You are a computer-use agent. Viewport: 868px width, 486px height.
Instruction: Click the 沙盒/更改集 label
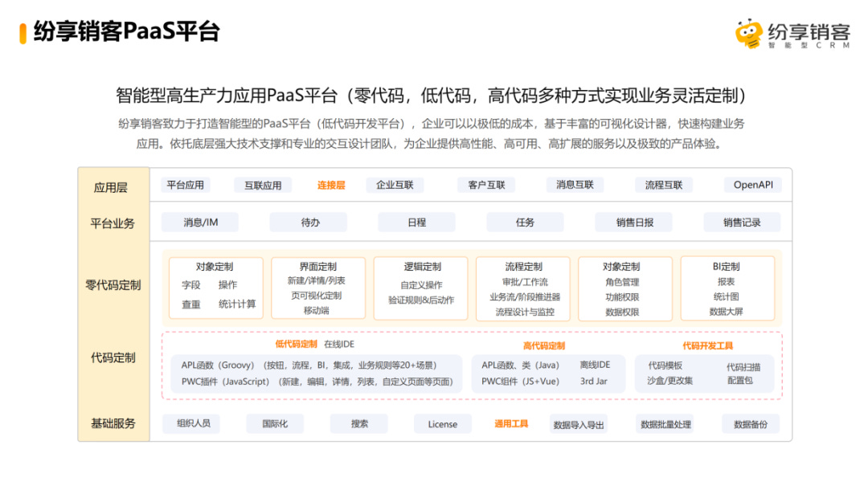669,380
